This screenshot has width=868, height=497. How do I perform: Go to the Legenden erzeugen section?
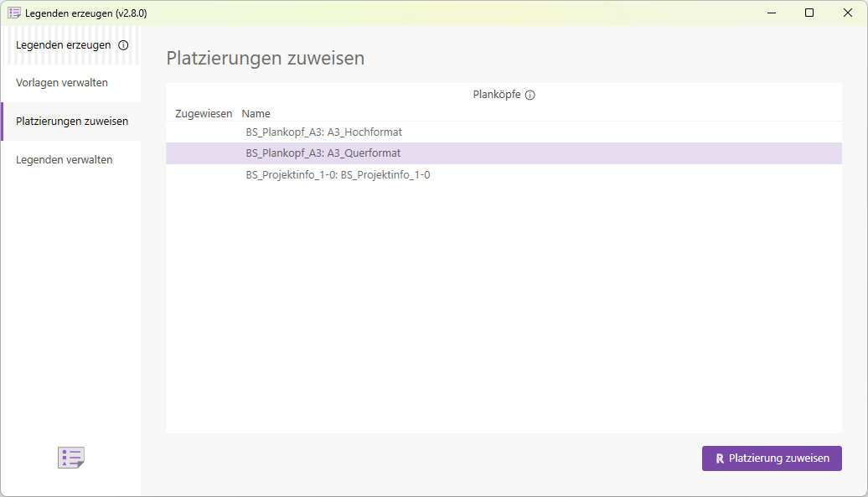61,45
